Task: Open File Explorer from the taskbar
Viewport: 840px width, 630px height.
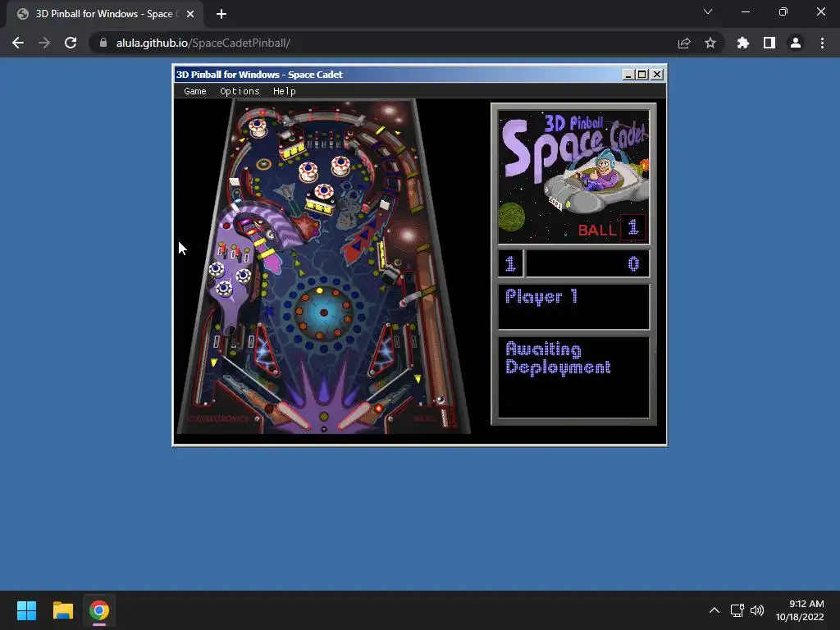Action: coord(62,610)
